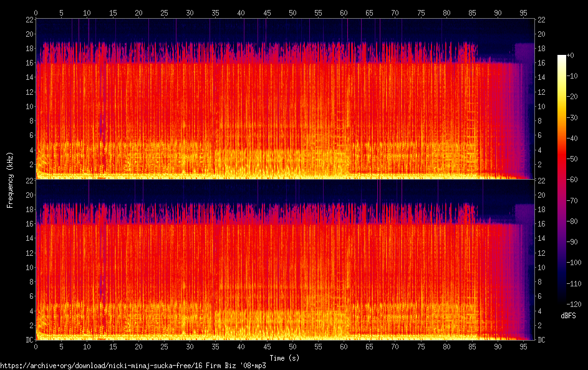Click the 10 tick on the top time axis

pyautogui.click(x=87, y=12)
